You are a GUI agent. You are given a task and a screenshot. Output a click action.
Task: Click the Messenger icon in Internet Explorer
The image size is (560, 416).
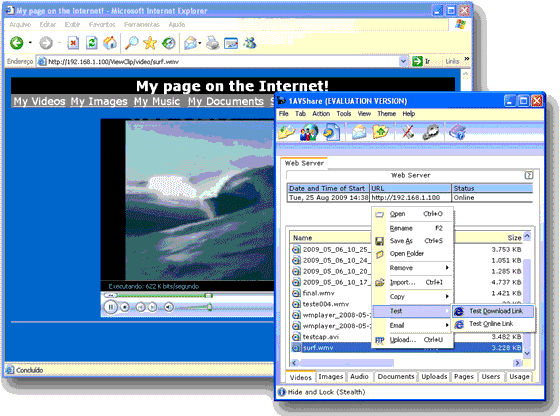[x=250, y=43]
